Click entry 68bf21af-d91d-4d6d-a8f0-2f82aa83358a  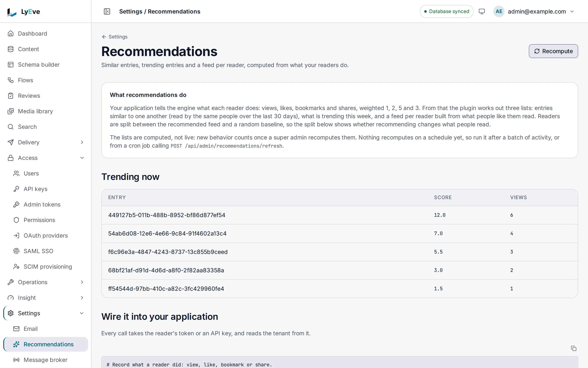[166, 270]
